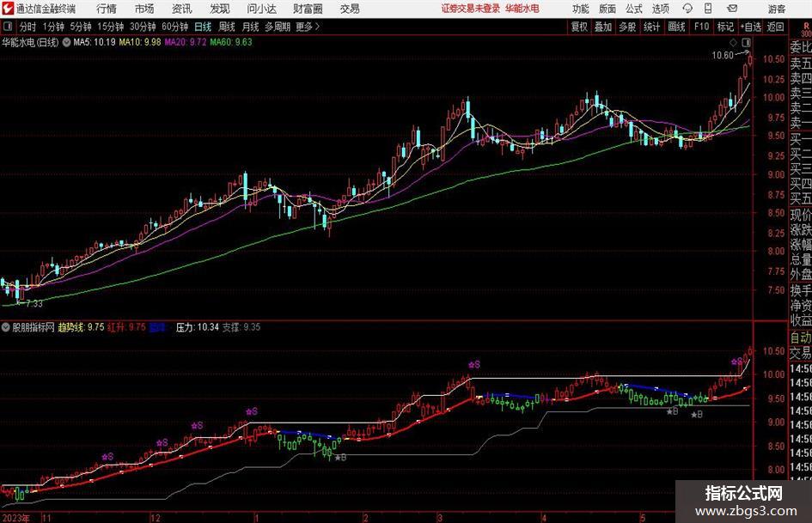Expand the indicator dropdown next to 华能水电(日线)
Image resolution: width=812 pixels, height=523 pixels.
tap(66, 42)
